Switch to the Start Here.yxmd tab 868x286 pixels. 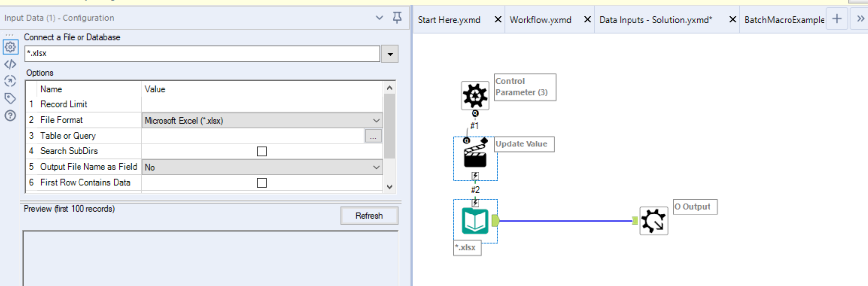[x=449, y=20]
